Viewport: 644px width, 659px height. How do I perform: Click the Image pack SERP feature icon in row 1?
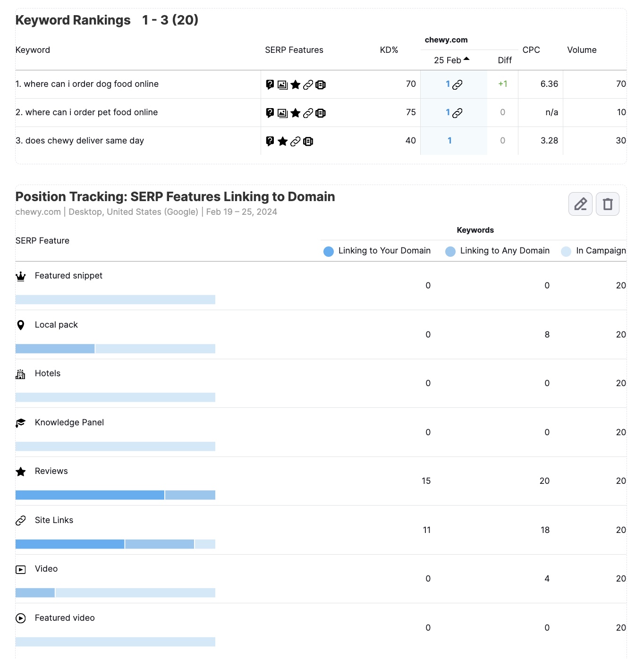282,84
